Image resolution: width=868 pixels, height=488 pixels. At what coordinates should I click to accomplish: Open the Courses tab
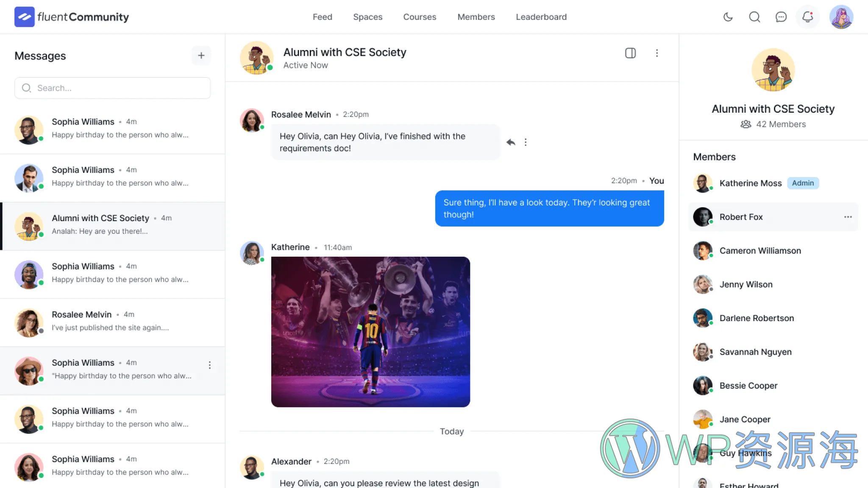pos(420,17)
